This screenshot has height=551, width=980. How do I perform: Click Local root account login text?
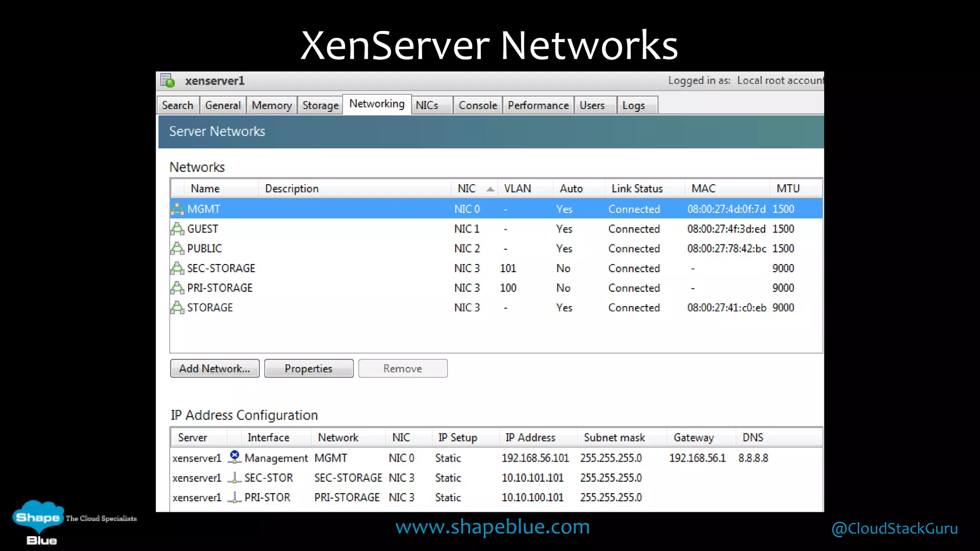pyautogui.click(x=780, y=80)
